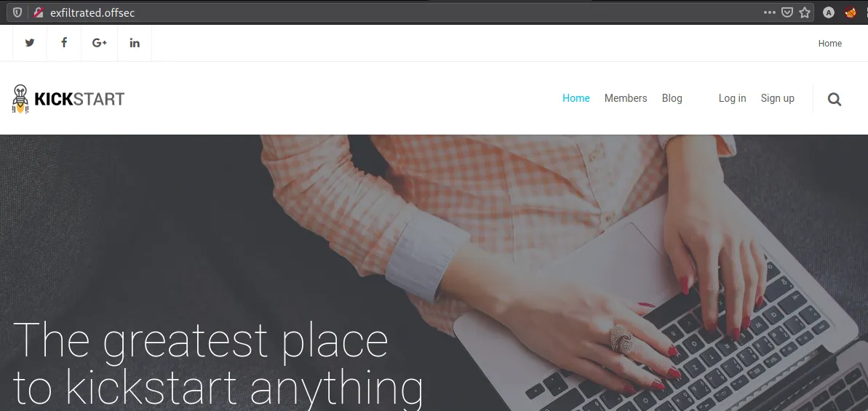
Task: Open the Blog menu item
Action: (x=672, y=98)
